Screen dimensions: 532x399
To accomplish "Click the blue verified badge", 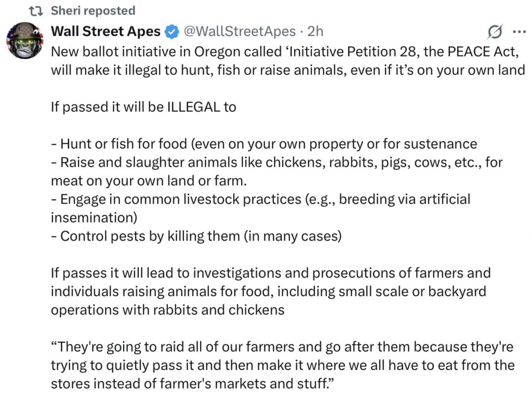I will [171, 32].
